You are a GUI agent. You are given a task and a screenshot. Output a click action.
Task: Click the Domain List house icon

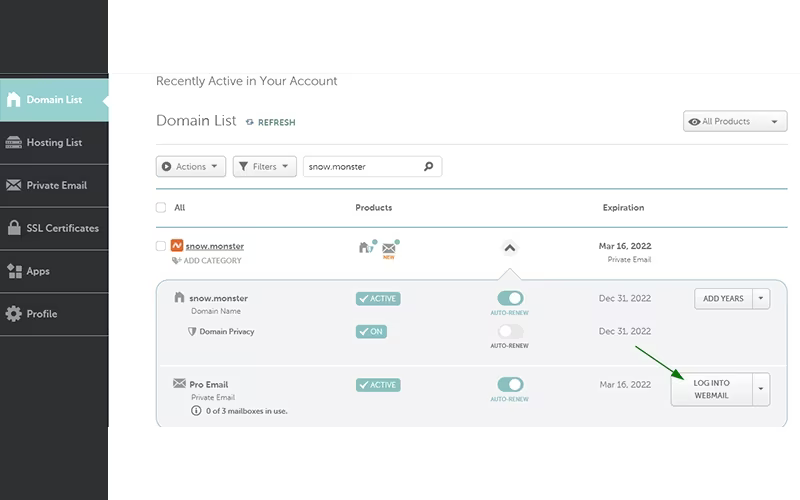point(14,99)
